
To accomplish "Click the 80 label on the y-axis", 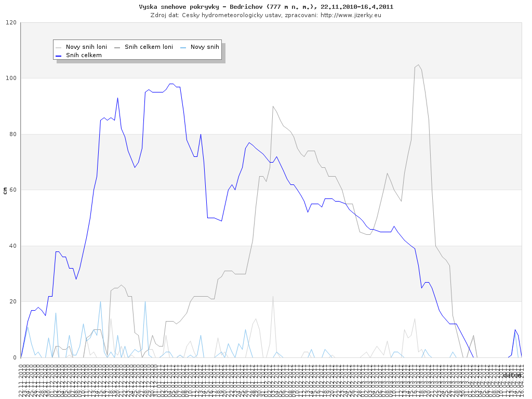I will [x=12, y=135].
